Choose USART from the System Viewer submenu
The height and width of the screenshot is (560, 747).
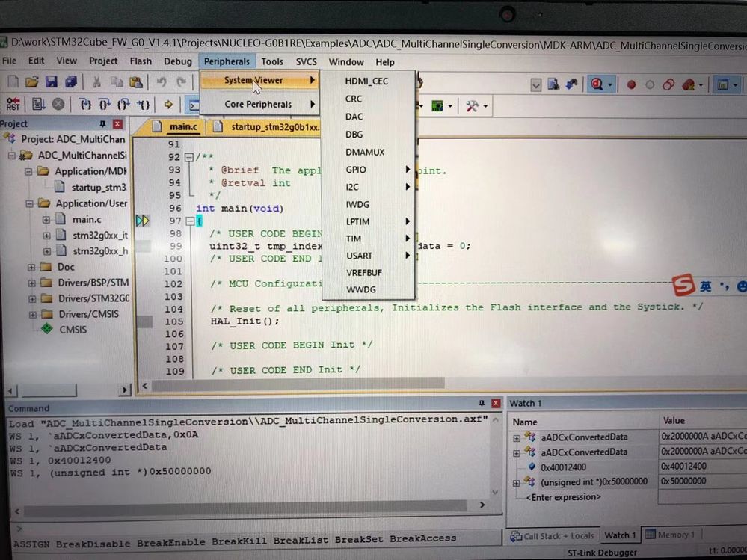click(x=369, y=256)
